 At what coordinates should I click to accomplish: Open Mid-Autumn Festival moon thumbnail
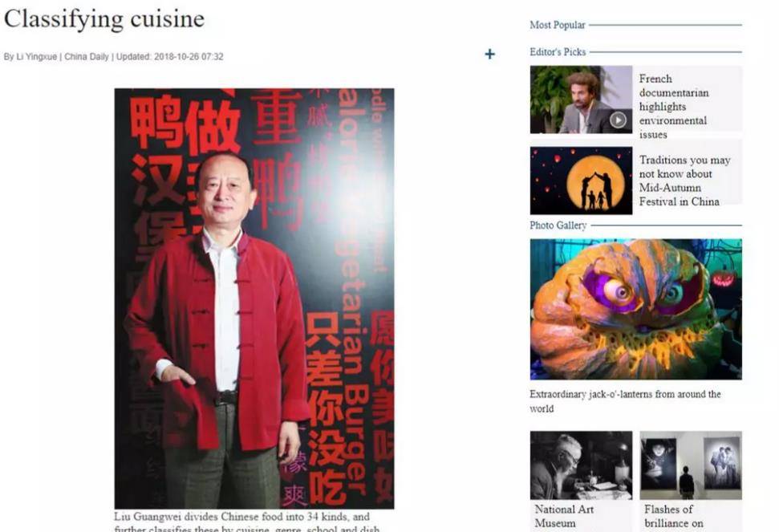[581, 181]
